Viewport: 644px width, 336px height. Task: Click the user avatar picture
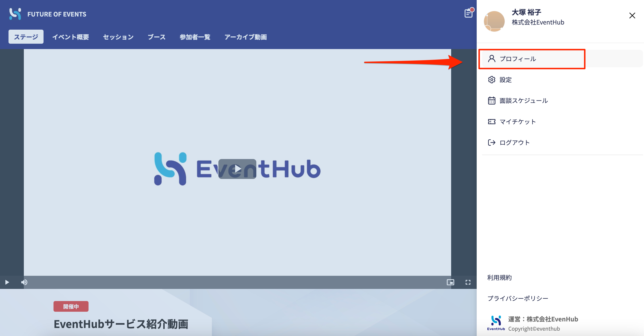pyautogui.click(x=494, y=21)
